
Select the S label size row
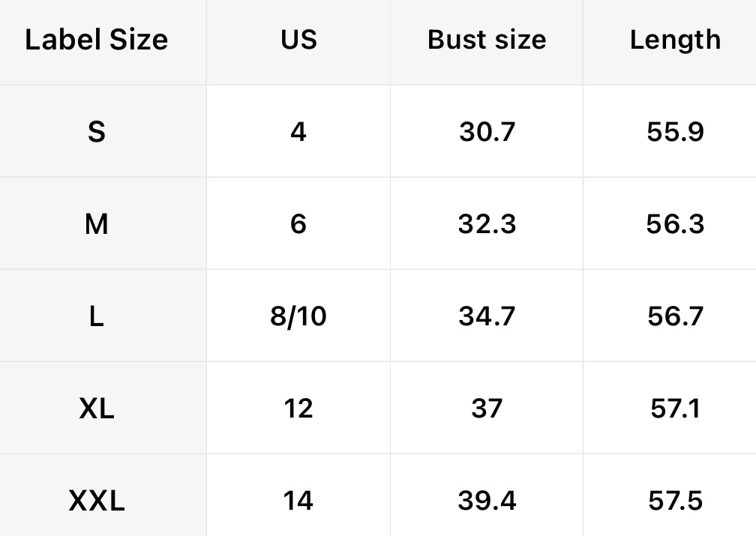(96, 132)
